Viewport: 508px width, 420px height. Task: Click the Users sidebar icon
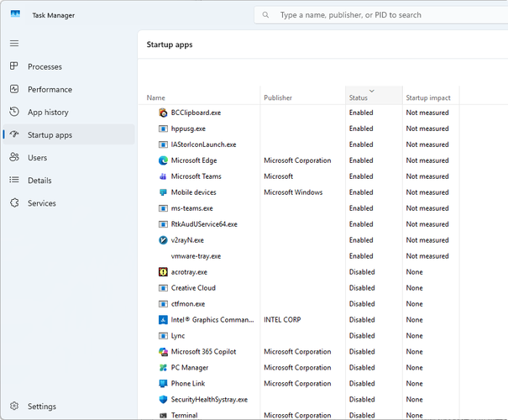pos(14,157)
